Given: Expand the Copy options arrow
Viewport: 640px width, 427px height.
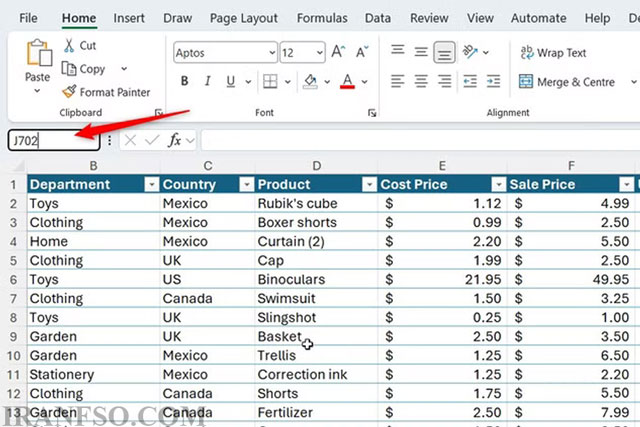Looking at the screenshot, I should [124, 69].
